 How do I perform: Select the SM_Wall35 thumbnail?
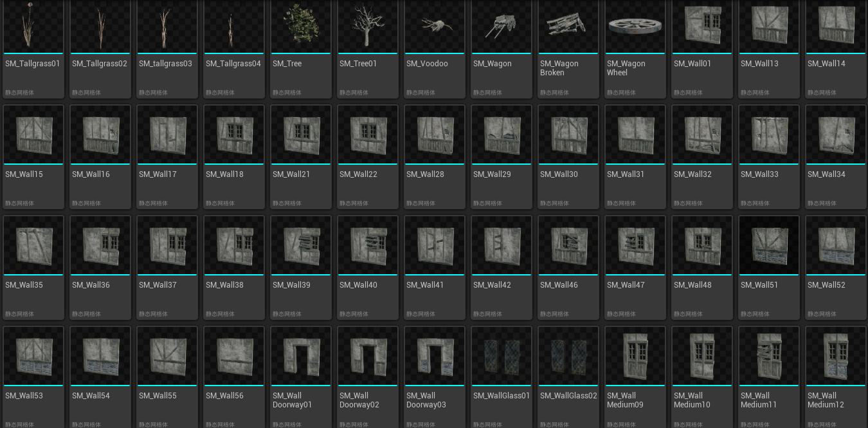coord(33,245)
